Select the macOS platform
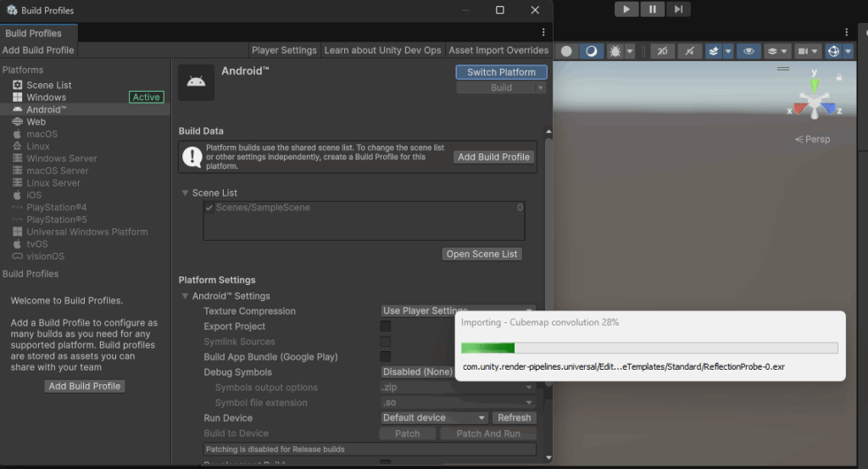The width and height of the screenshot is (868, 469). (x=42, y=134)
